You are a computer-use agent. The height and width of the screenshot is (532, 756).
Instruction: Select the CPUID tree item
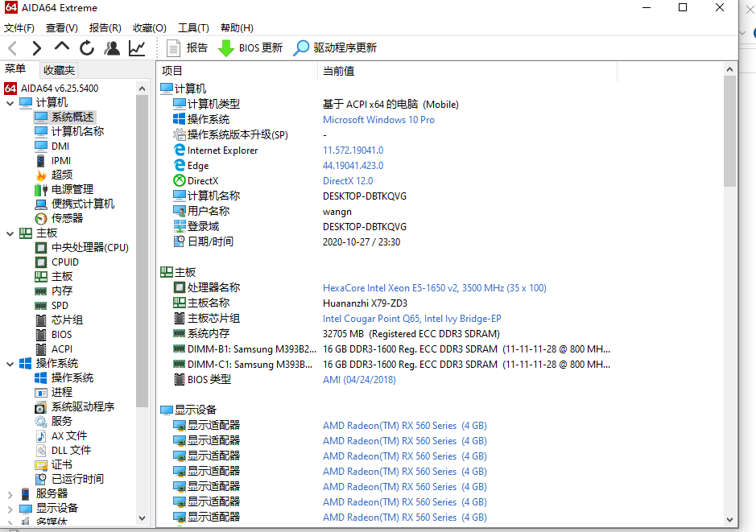(x=57, y=262)
